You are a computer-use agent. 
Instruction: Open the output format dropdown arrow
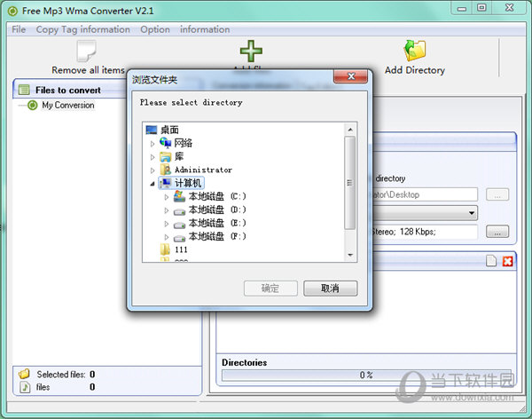(472, 213)
